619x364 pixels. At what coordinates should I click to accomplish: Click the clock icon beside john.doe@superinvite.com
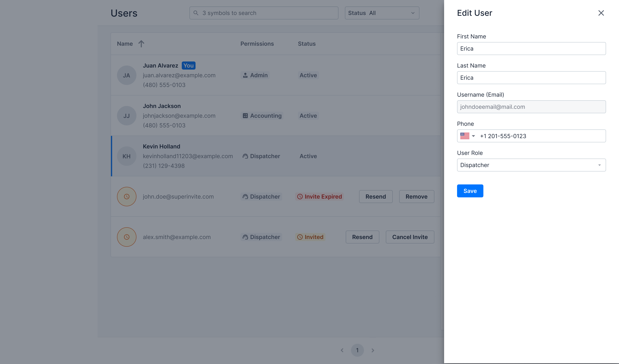127,196
